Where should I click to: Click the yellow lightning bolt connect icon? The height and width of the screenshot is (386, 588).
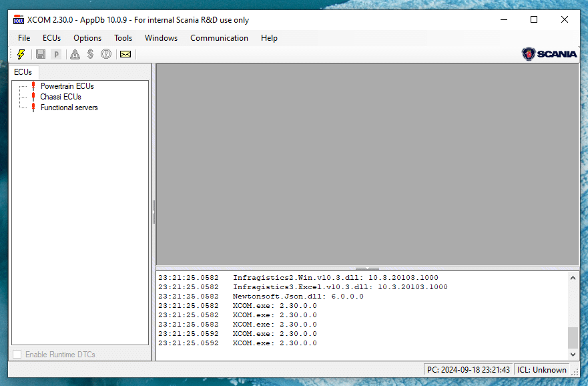(x=21, y=54)
